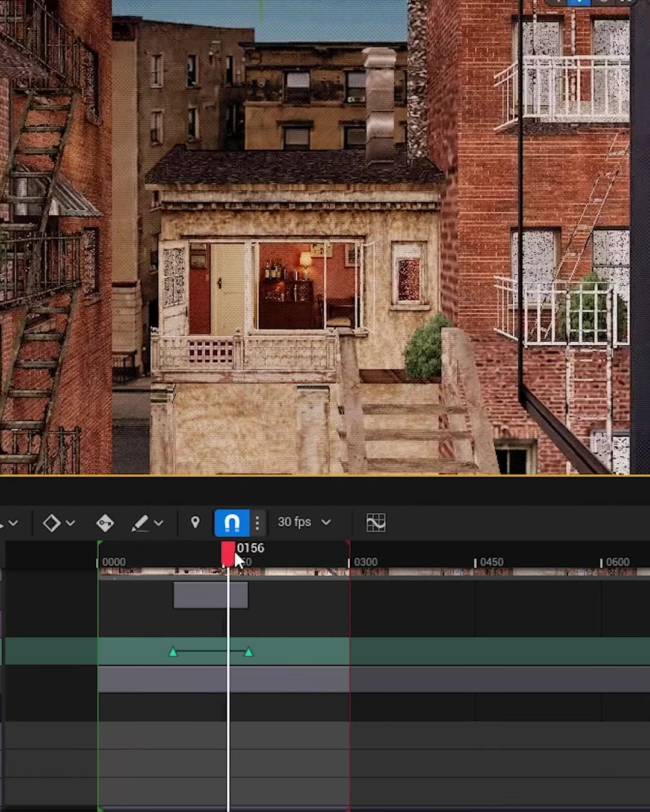Click the auto-key diamond icon
Screen dimensions: 650x812
pos(105,523)
